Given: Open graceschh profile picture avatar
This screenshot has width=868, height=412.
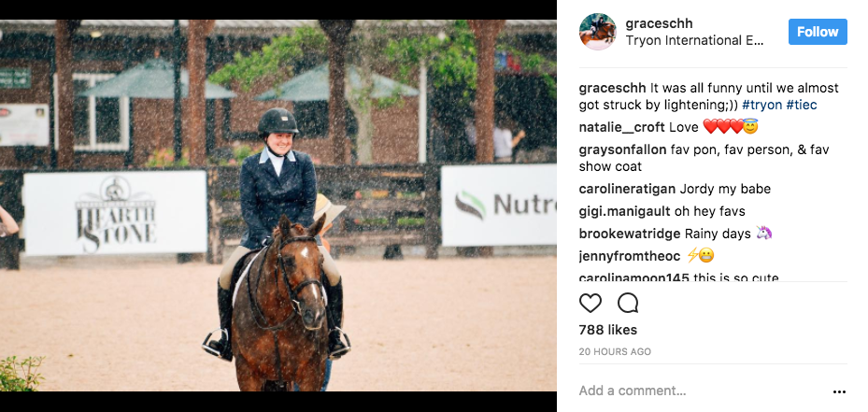Looking at the screenshot, I should tap(597, 32).
